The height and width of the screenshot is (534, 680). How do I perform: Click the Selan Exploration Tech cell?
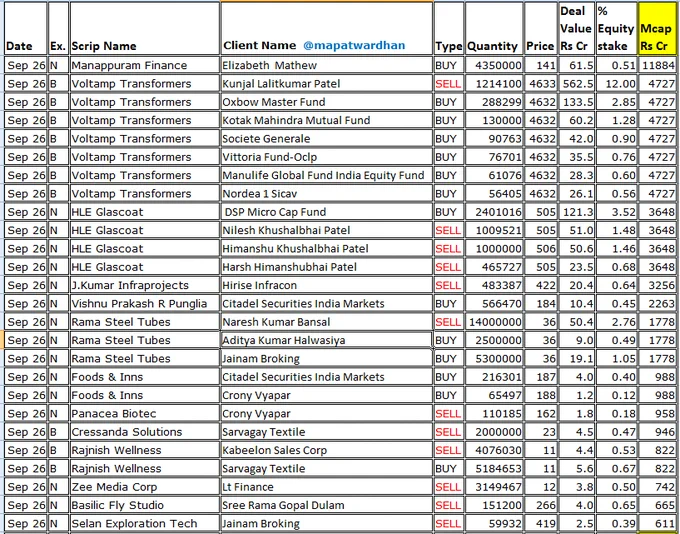click(x=144, y=524)
